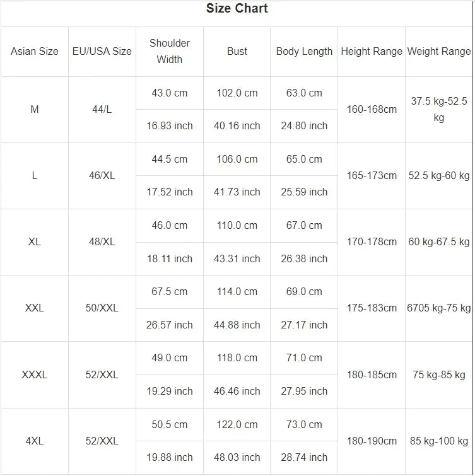Select the 67.5 cm shoulder width cell
Viewport: 475px width, 476px height.
click(170, 292)
